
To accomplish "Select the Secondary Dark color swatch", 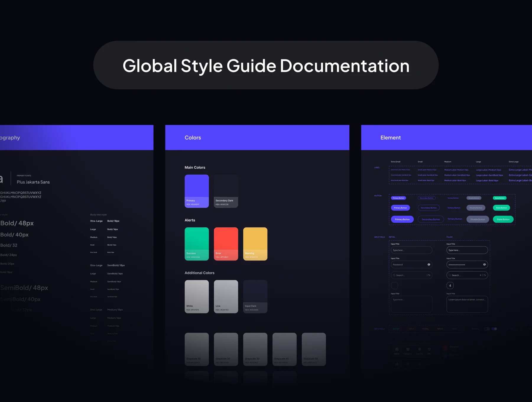I will tap(226, 191).
